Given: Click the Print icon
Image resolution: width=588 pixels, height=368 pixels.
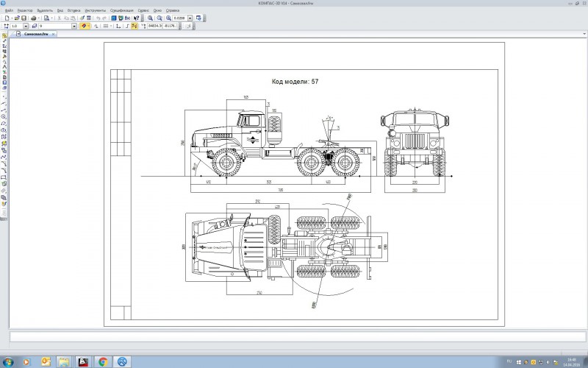Looking at the screenshot, I should (35, 17).
